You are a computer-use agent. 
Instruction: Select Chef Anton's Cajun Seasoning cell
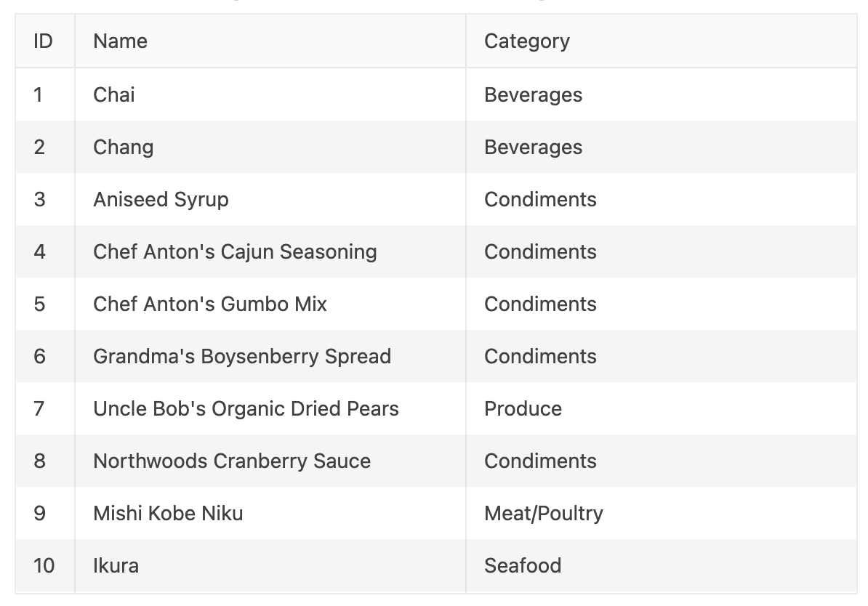click(235, 251)
